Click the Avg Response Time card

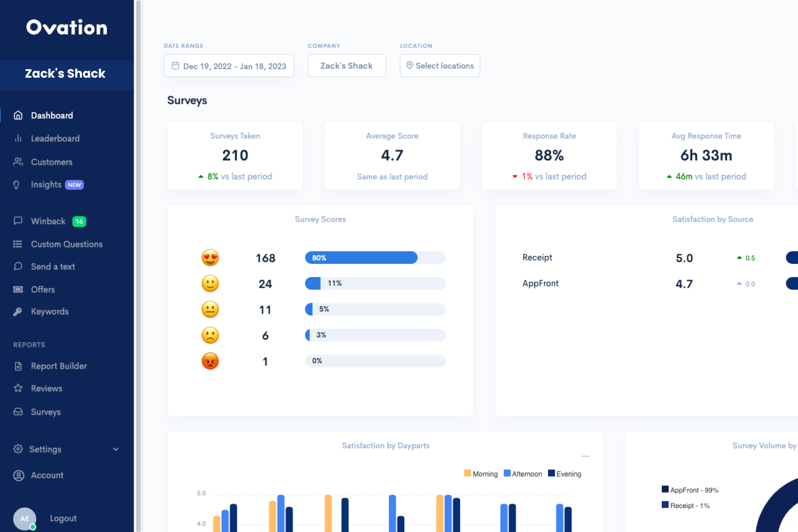point(706,155)
